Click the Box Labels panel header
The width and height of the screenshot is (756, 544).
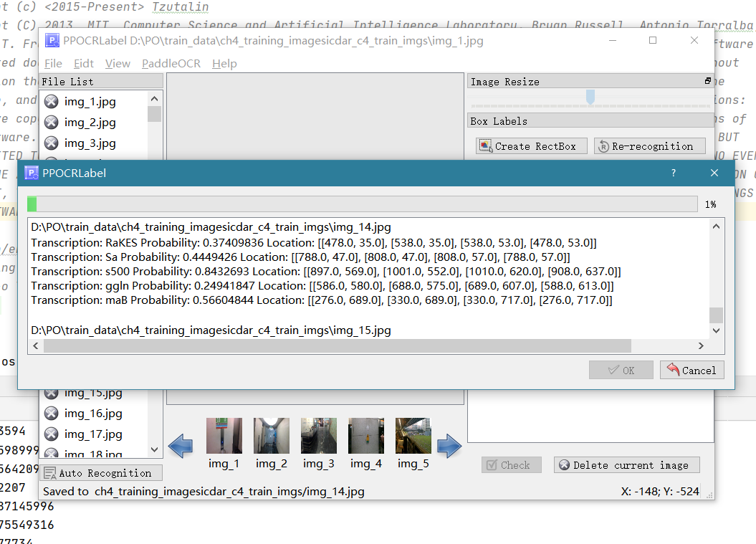click(x=590, y=121)
